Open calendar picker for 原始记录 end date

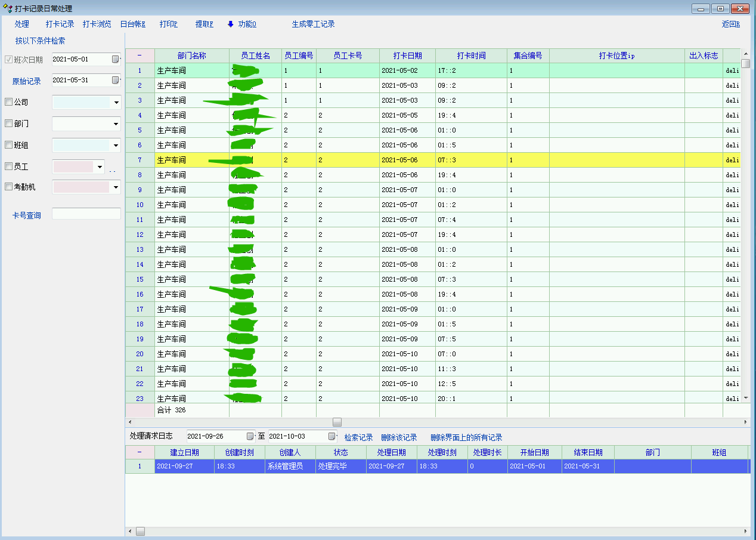point(115,80)
